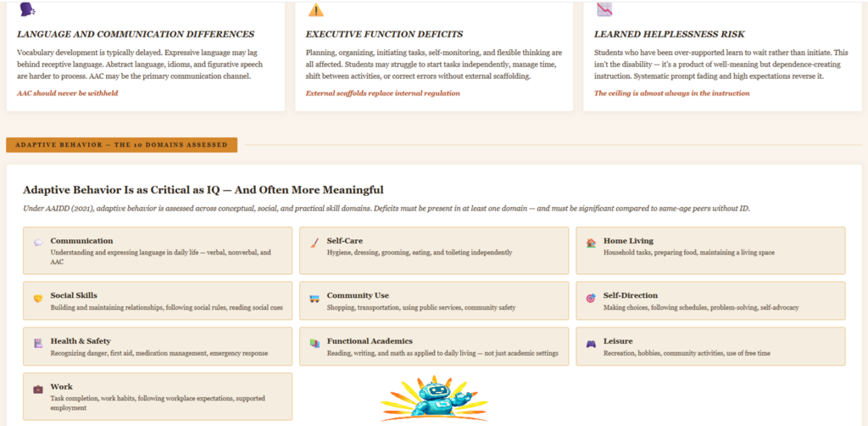Click the Learned Helplessness Risk heading
Screen dimensions: 868x426
(670, 34)
